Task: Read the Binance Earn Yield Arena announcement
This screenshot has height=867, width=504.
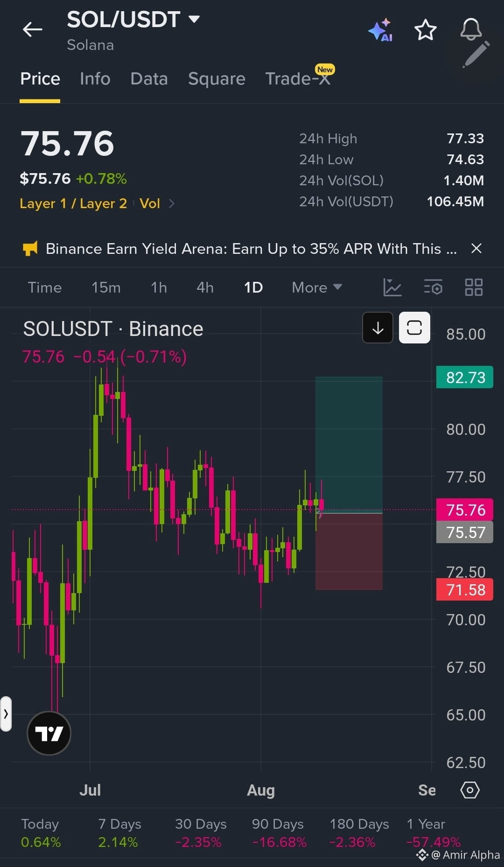Action: point(251,249)
